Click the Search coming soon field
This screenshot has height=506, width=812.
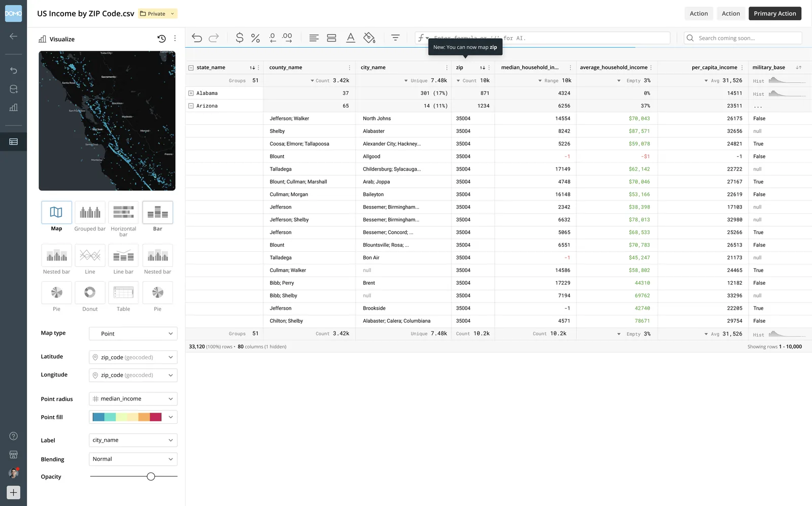(x=743, y=38)
